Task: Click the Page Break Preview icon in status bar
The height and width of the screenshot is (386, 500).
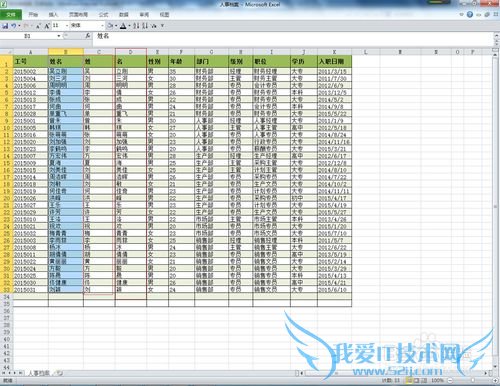Action: [424, 380]
